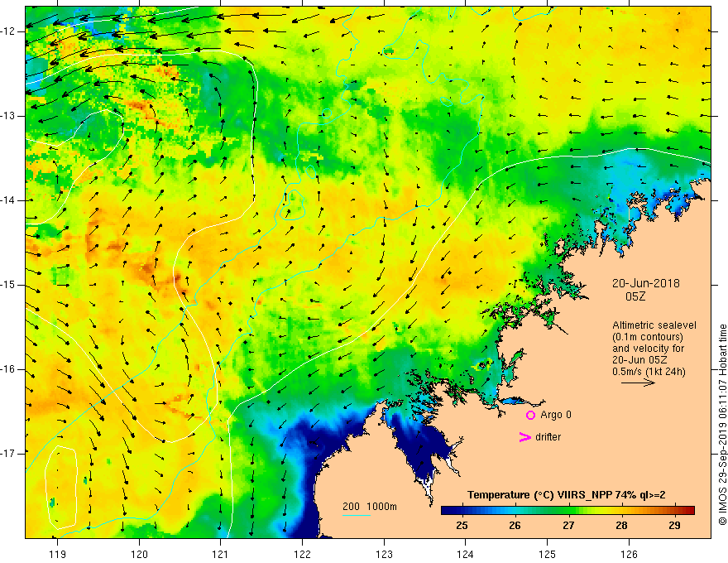
Task: Click longitude axis label 124
Action: (466, 554)
